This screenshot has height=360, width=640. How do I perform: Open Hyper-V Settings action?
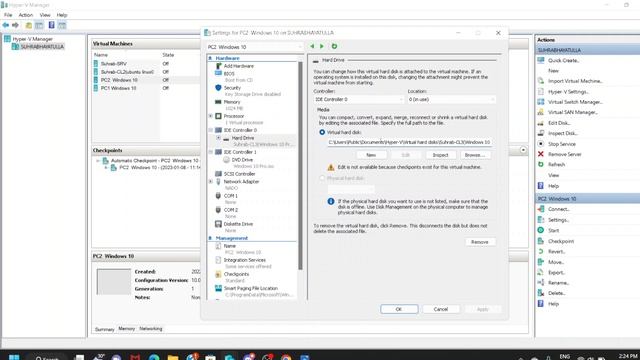click(x=569, y=92)
